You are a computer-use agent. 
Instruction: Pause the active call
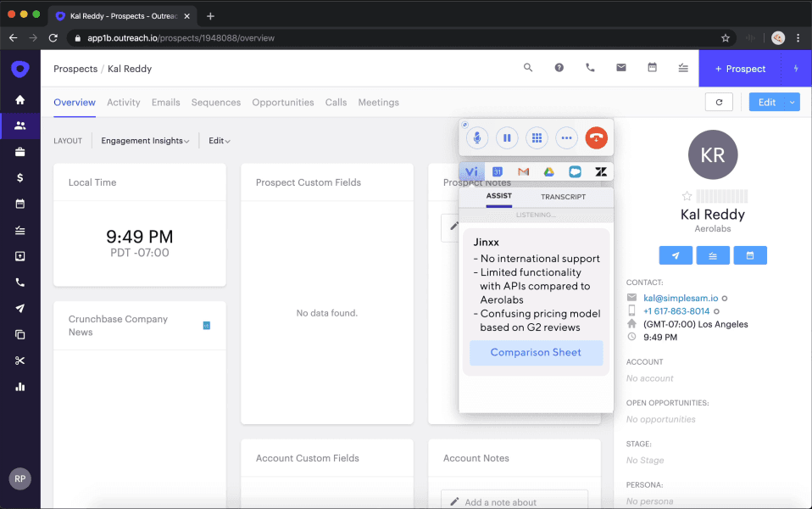tap(507, 137)
